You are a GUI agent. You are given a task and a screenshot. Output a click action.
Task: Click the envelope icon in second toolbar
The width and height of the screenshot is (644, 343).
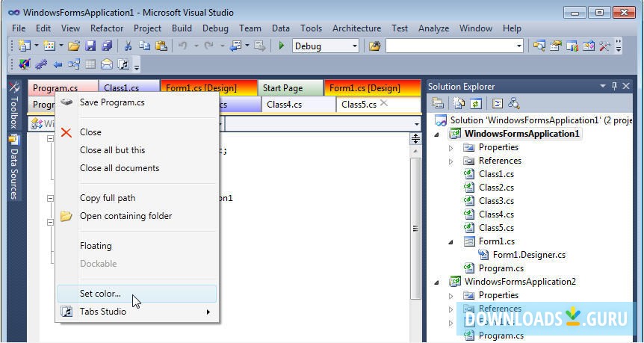[x=107, y=64]
